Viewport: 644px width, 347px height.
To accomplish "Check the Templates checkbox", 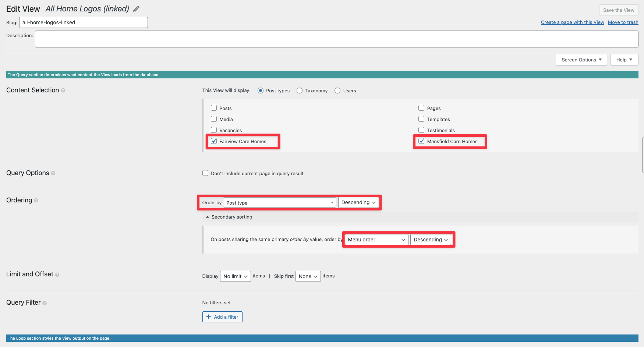I will pos(421,119).
